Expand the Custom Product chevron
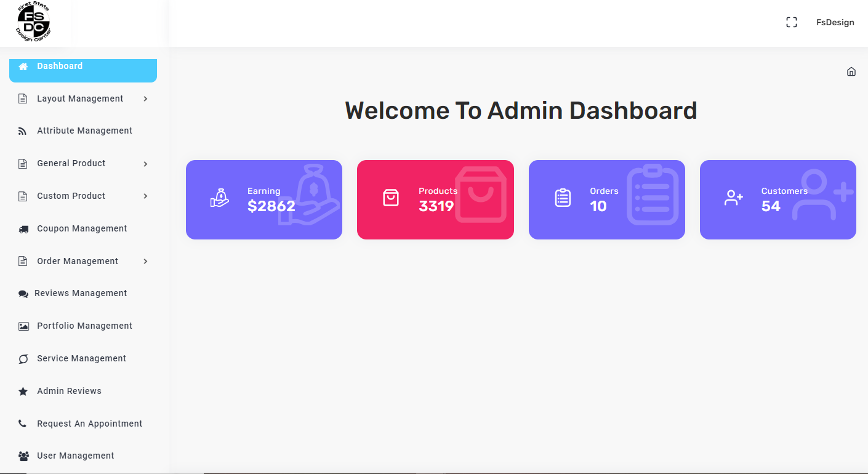Screen dimensions: 868x474 145,196
